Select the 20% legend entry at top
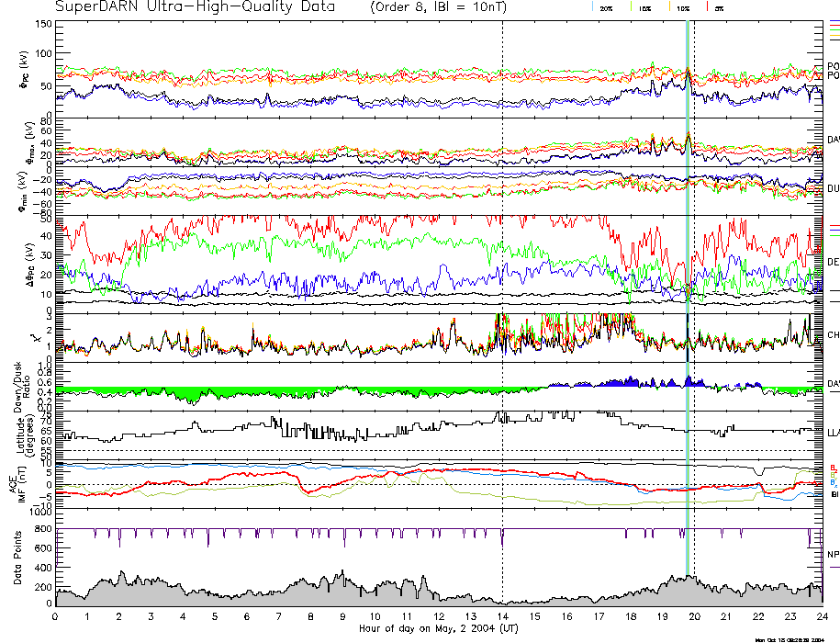The height and width of the screenshot is (643, 840). point(606,7)
